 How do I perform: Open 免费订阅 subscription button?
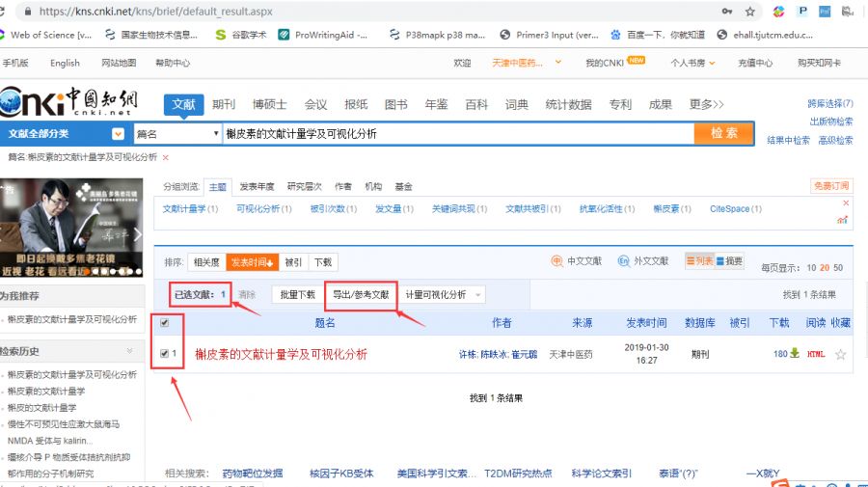coord(831,186)
